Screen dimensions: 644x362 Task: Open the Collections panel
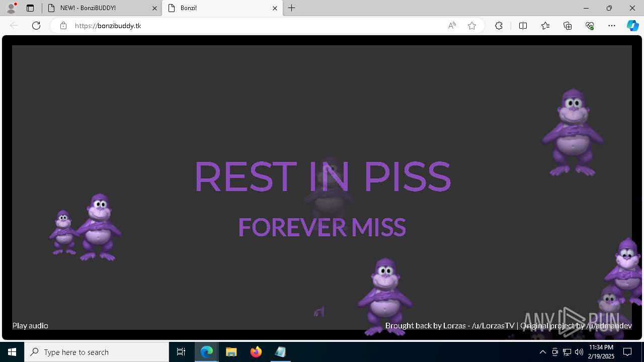(568, 26)
